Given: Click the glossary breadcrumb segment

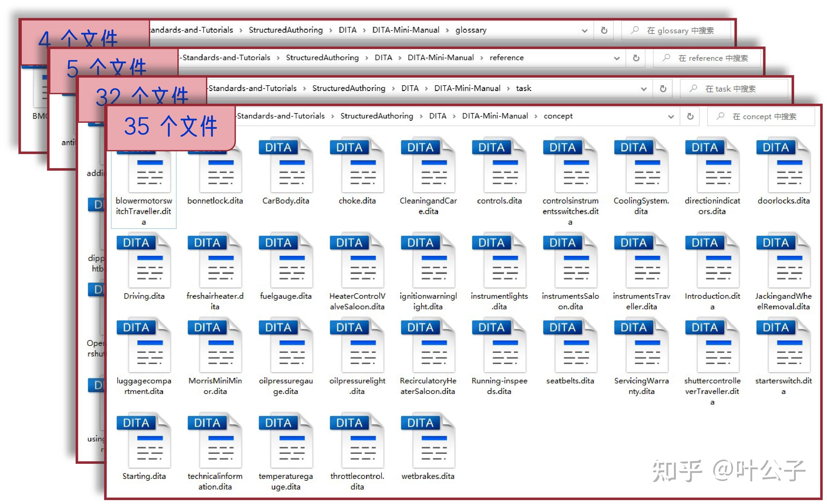Looking at the screenshot, I should [471, 31].
